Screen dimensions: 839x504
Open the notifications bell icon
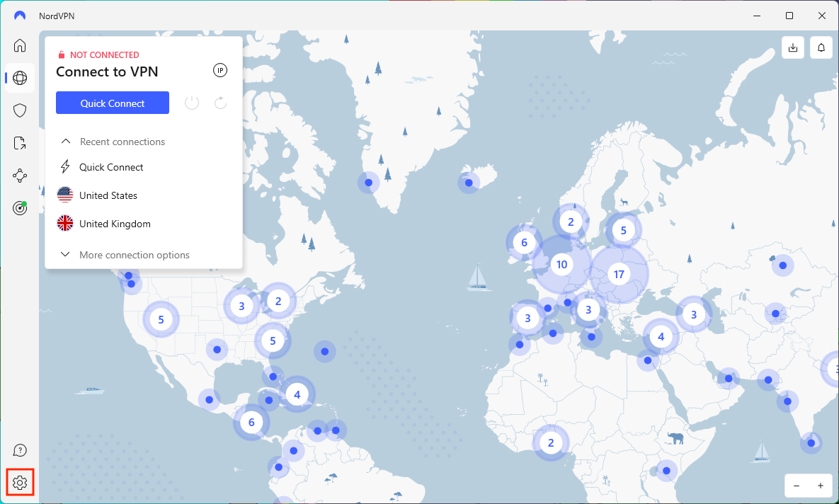pyautogui.click(x=821, y=47)
